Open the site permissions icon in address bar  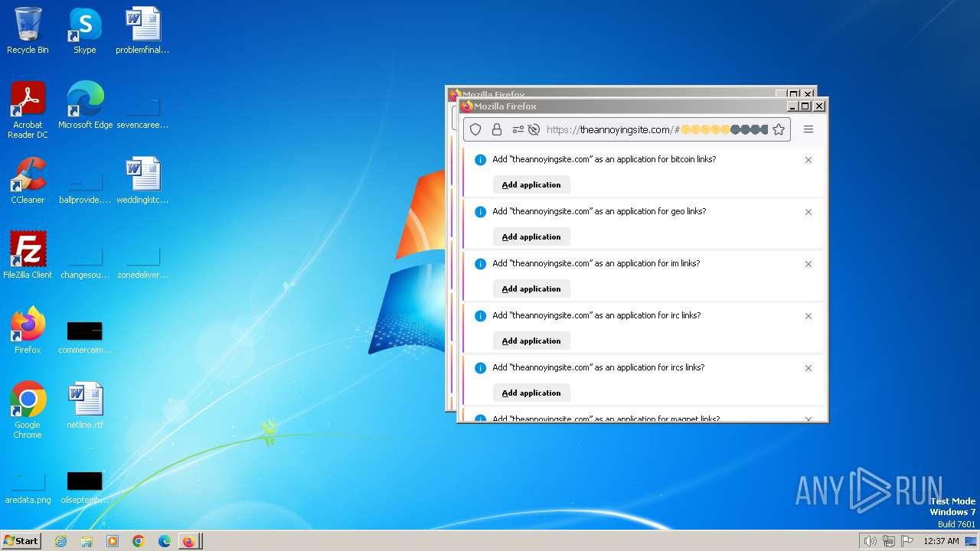pos(518,129)
